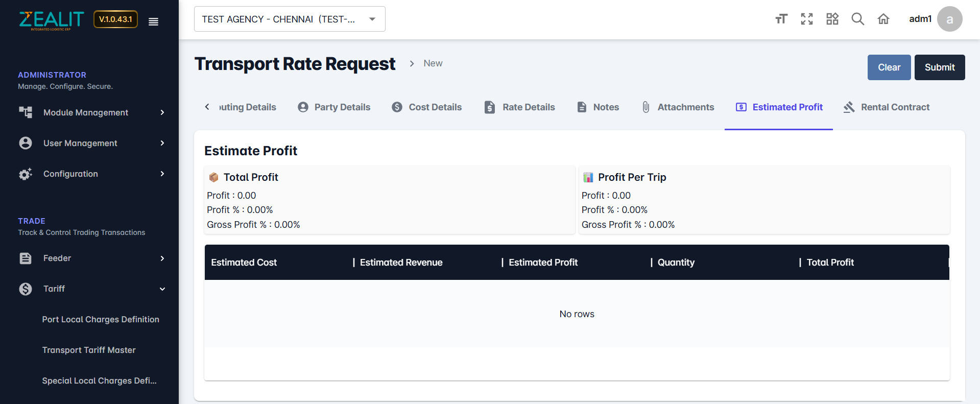Click the ZEALIT logo
The height and width of the screenshot is (404, 980).
[51, 20]
